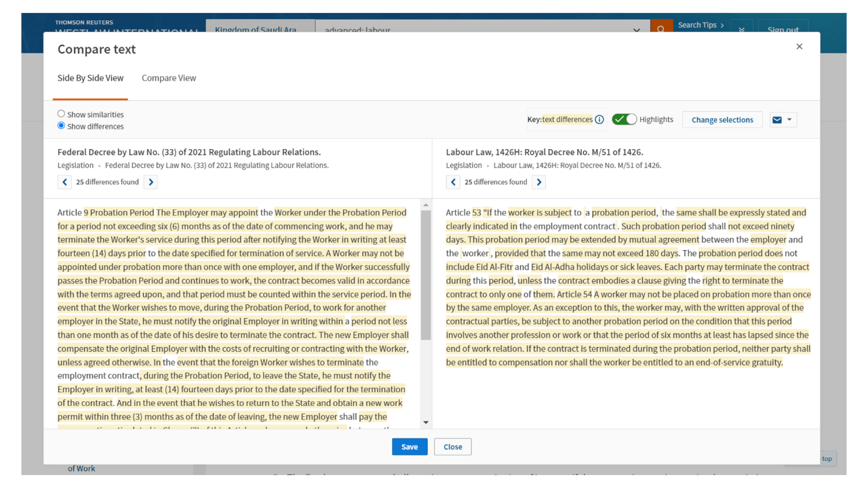Select the Show similarities radio button
The image size is (868, 488).
coord(62,114)
